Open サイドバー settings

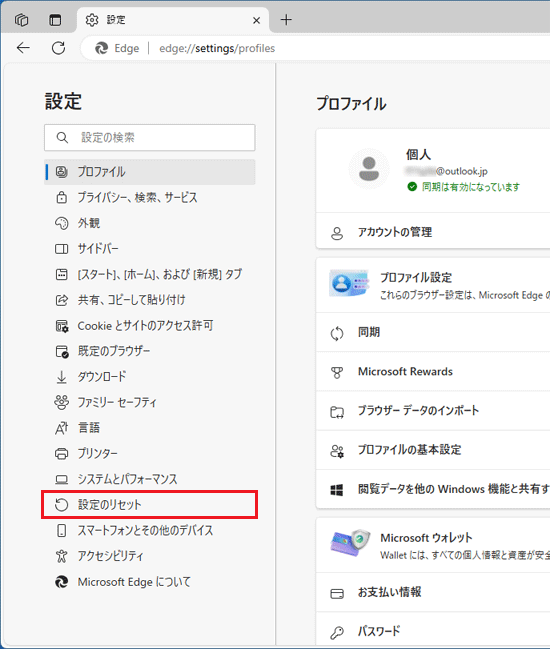(150, 249)
